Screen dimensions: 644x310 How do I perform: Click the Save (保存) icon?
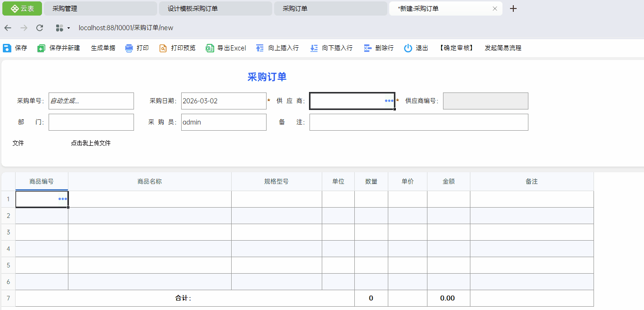pyautogui.click(x=7, y=48)
